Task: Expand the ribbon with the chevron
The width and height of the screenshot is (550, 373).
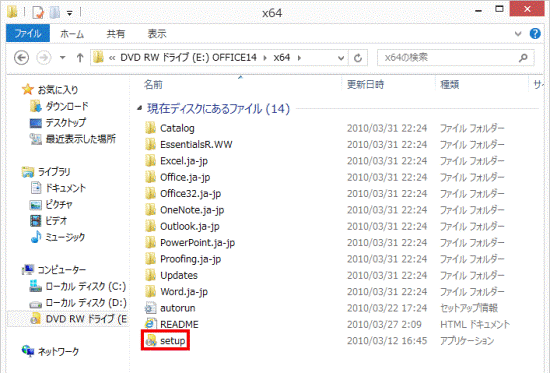Action: coord(518,34)
